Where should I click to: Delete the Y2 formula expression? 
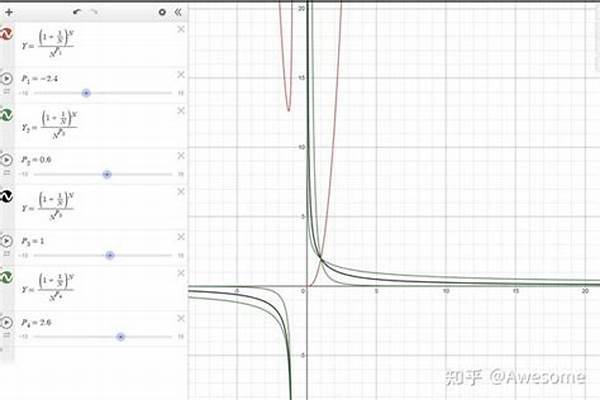tap(181, 111)
